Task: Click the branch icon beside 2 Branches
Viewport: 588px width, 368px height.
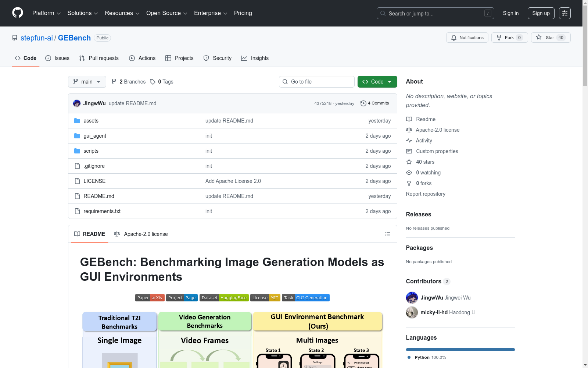Action: coord(114,82)
